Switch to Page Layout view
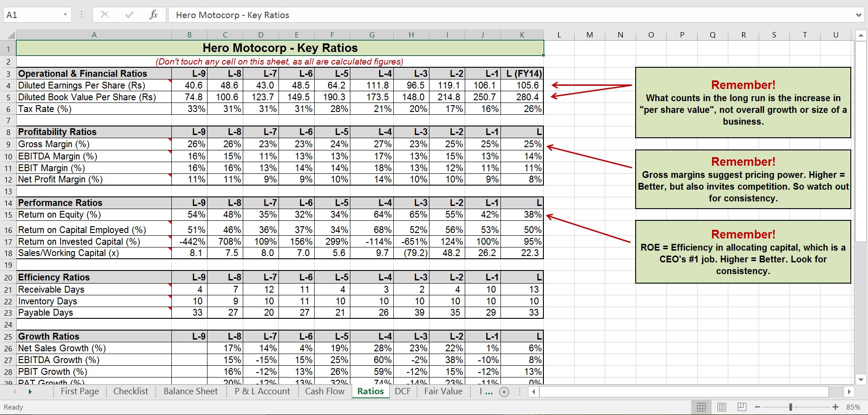This screenshot has width=868, height=415. click(722, 407)
